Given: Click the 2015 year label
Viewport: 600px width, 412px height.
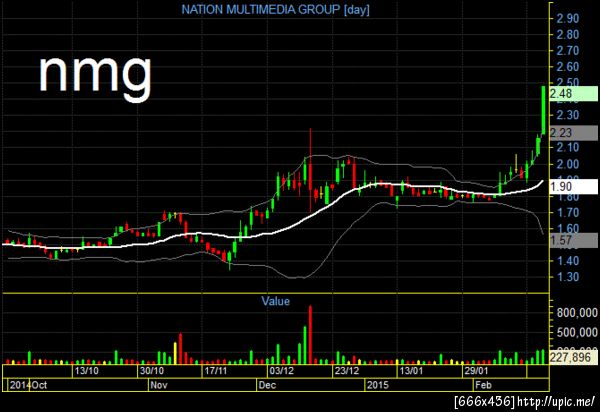Looking at the screenshot, I should coord(378,385).
